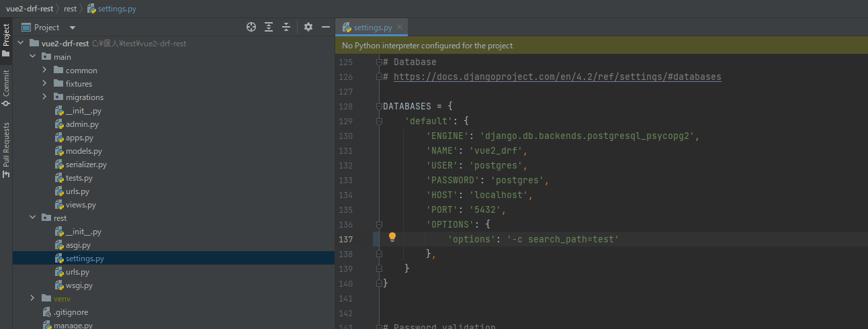Select the .gitignore file
This screenshot has width=868, height=329.
point(71,312)
